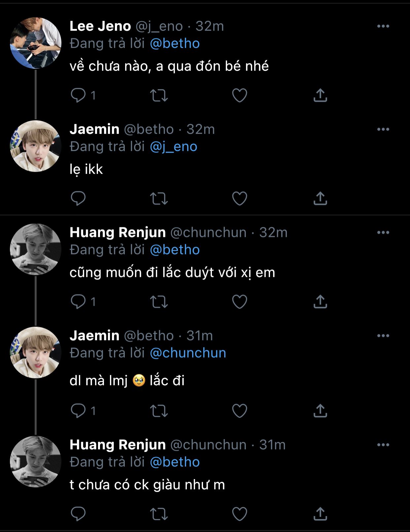410x532 pixels.
Task: Open more options on Lee Jeno's tweet
Action: (383, 26)
